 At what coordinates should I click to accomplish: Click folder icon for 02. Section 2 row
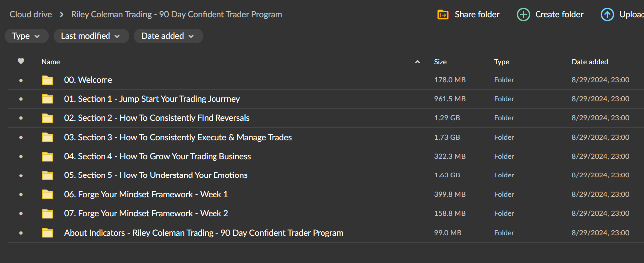47,118
